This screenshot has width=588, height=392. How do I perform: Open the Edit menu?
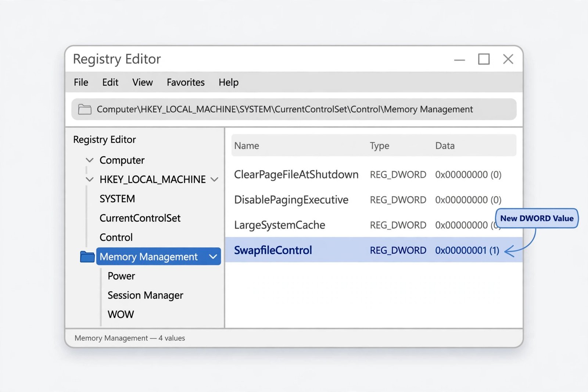pyautogui.click(x=110, y=82)
